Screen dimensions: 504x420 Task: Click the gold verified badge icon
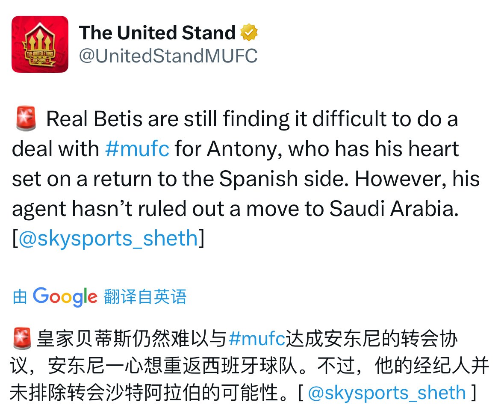249,32
